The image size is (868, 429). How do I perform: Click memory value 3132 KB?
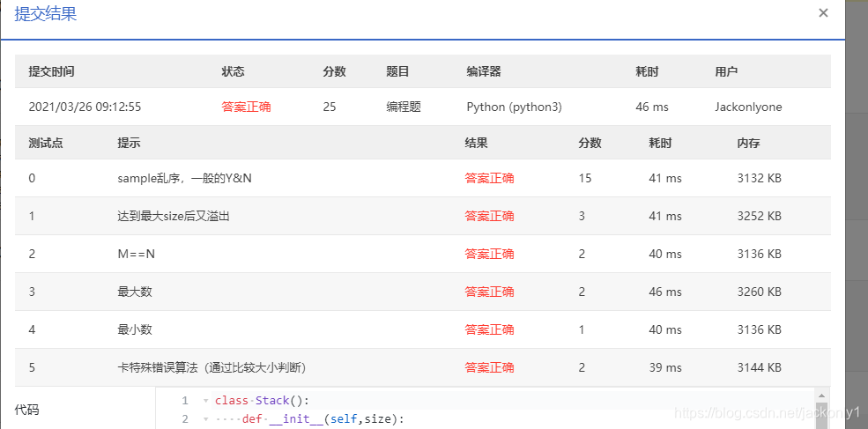point(759,178)
